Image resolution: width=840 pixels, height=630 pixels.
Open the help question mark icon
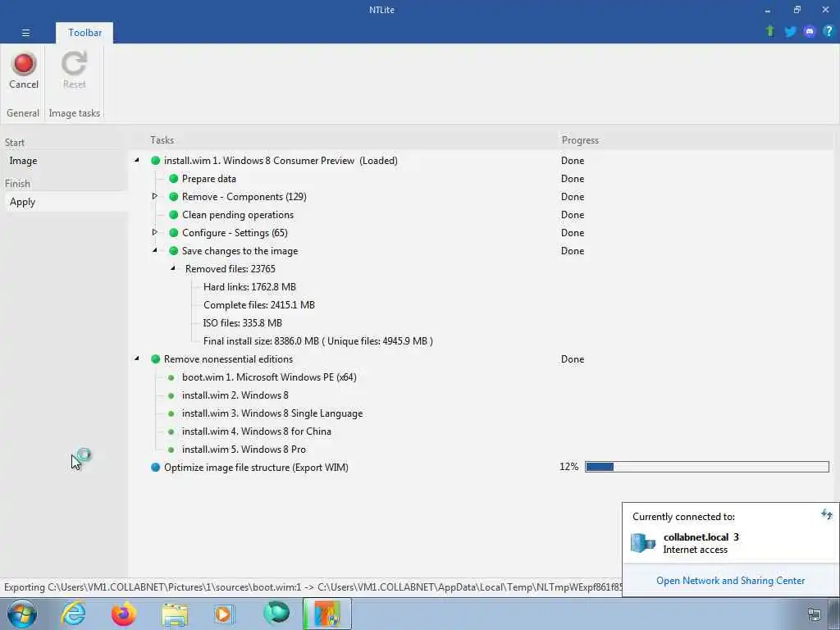829,31
